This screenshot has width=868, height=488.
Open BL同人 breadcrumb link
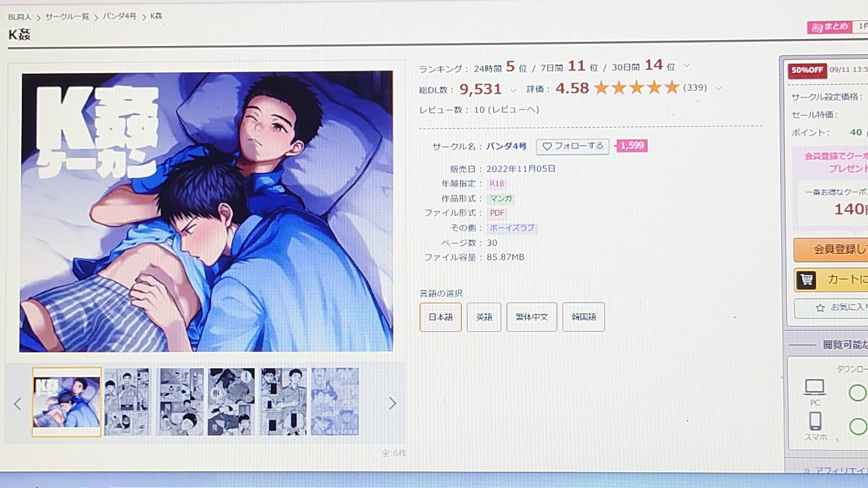coord(20,17)
